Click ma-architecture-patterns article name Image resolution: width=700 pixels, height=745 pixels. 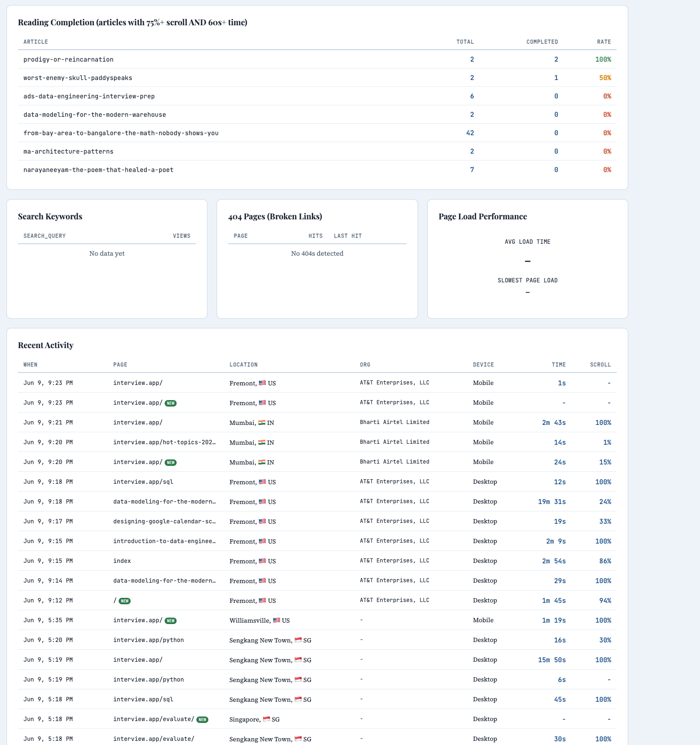(x=69, y=151)
